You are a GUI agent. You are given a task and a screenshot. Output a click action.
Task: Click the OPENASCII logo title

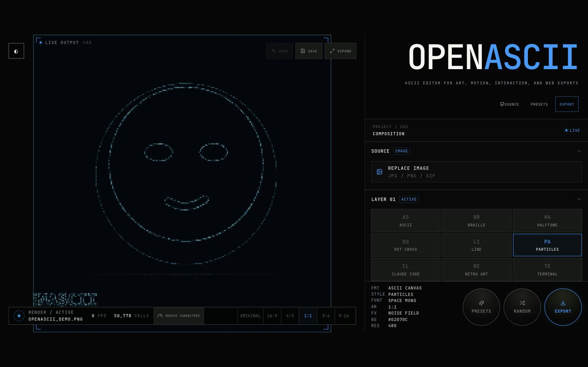coord(493,57)
